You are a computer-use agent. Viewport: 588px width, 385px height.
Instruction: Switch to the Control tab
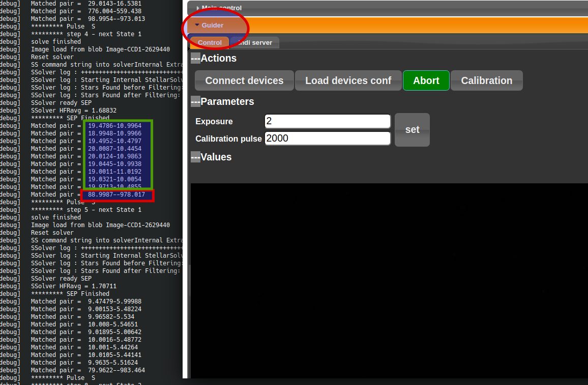[x=210, y=42]
